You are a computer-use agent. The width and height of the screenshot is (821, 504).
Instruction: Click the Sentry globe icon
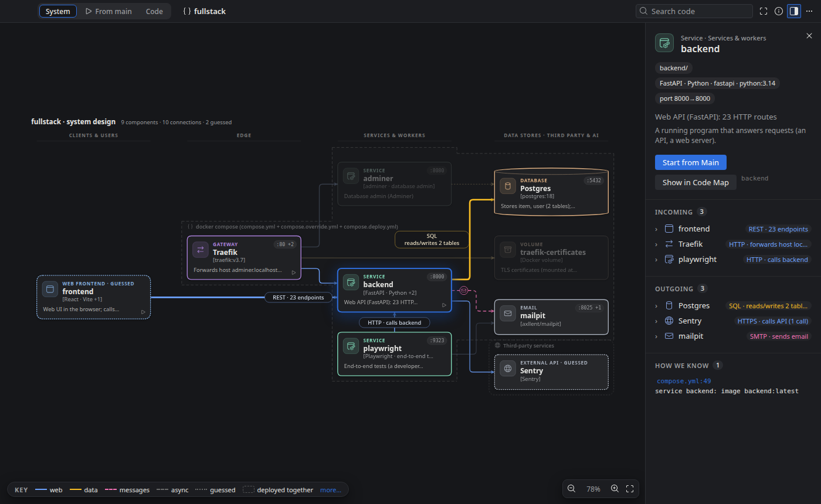tap(508, 369)
